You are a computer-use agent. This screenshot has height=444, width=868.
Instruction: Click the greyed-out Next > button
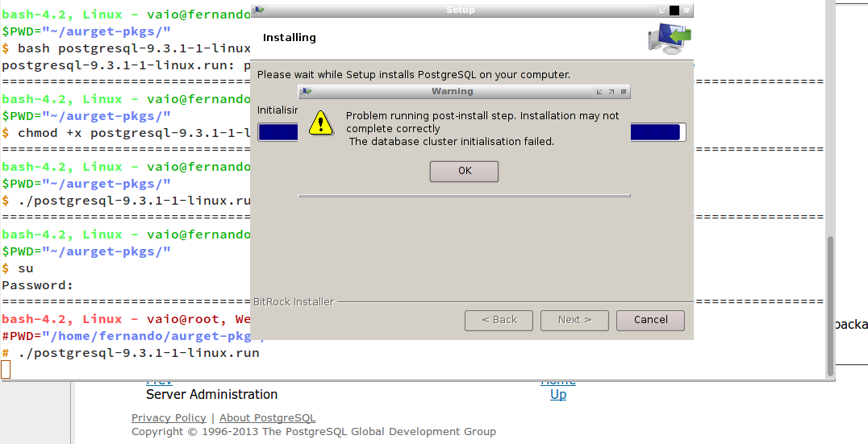(x=574, y=320)
